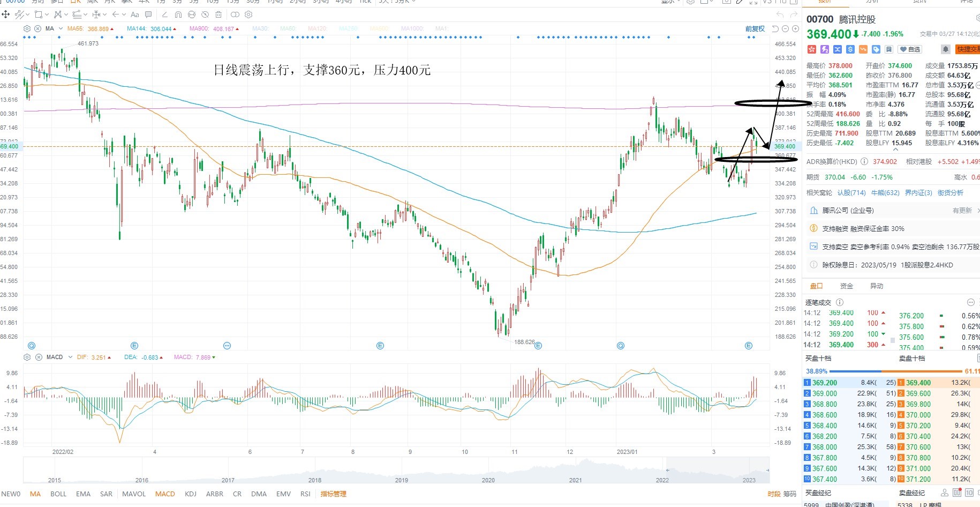The width and height of the screenshot is (980, 507).
Task: Click the price alert bell icon
Action: (946, 49)
